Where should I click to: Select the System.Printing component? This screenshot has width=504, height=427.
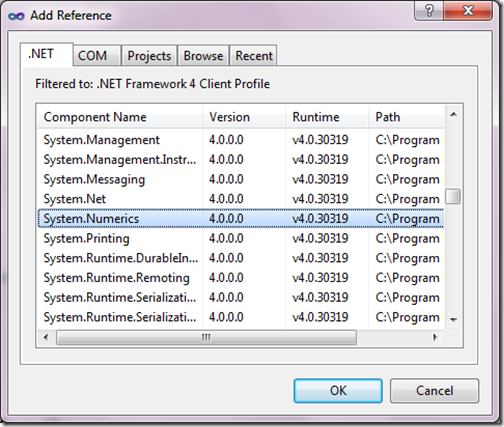(241, 238)
